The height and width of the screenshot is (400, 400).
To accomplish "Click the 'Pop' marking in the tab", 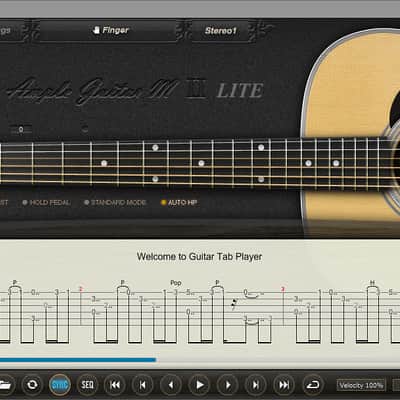I will [176, 283].
